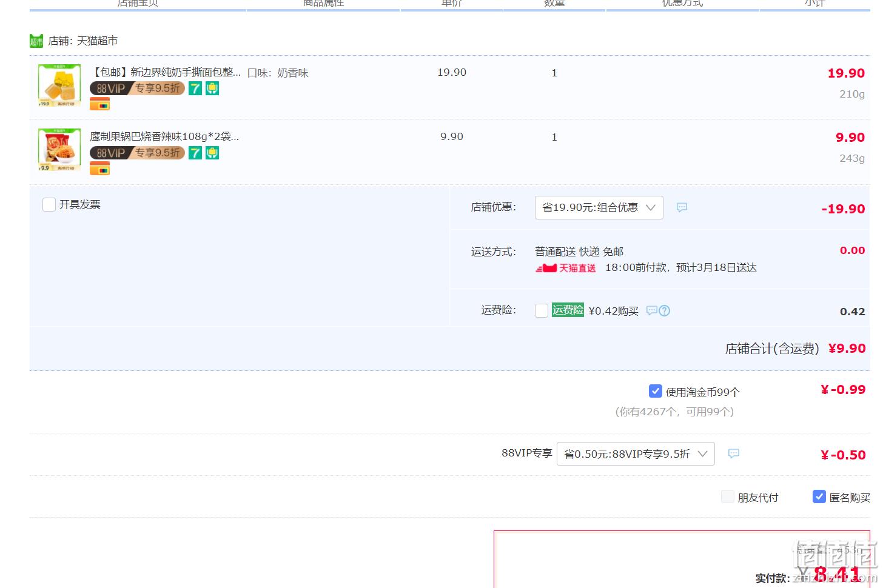This screenshot has height=588, width=883.
Task: Click the 普通配送 快递 免邮 shipping text
Action: pyautogui.click(x=579, y=252)
